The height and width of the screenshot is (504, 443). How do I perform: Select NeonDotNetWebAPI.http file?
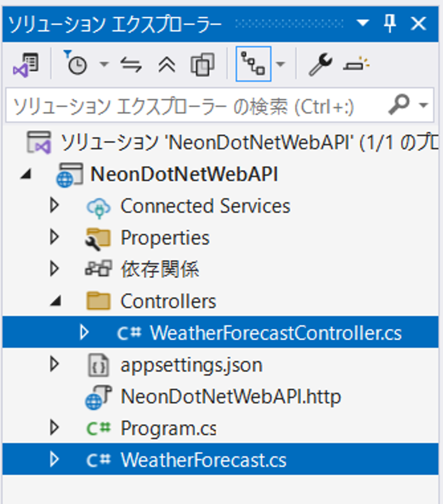click(230, 397)
